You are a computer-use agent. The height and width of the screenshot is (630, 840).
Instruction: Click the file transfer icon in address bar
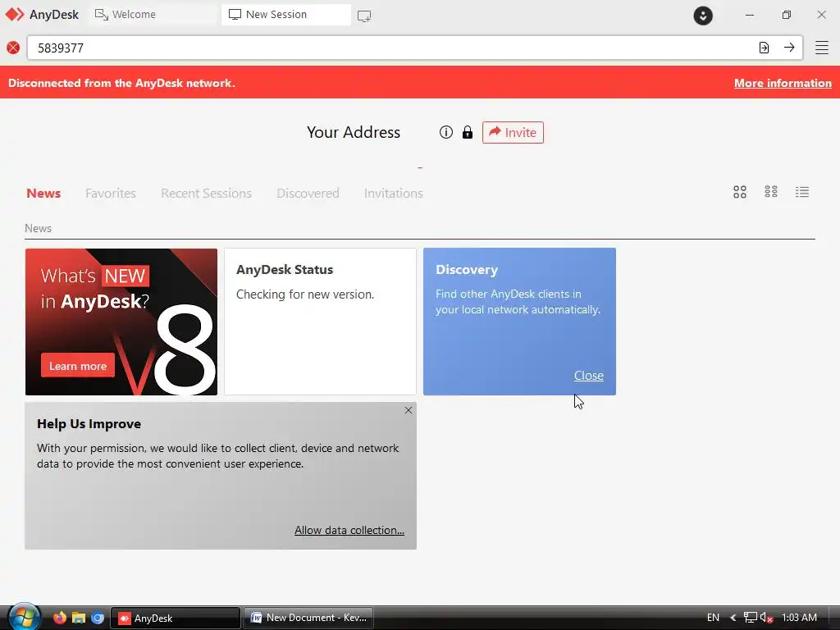pos(764,48)
